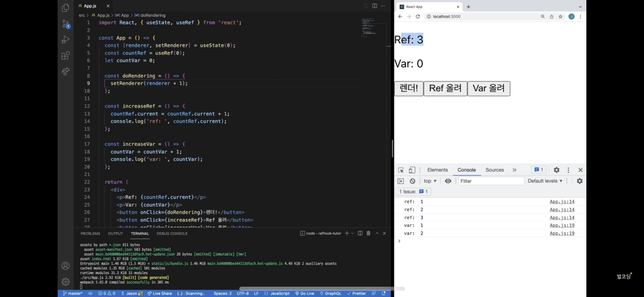Switch to the PROBLEMS panel tab

(90, 234)
